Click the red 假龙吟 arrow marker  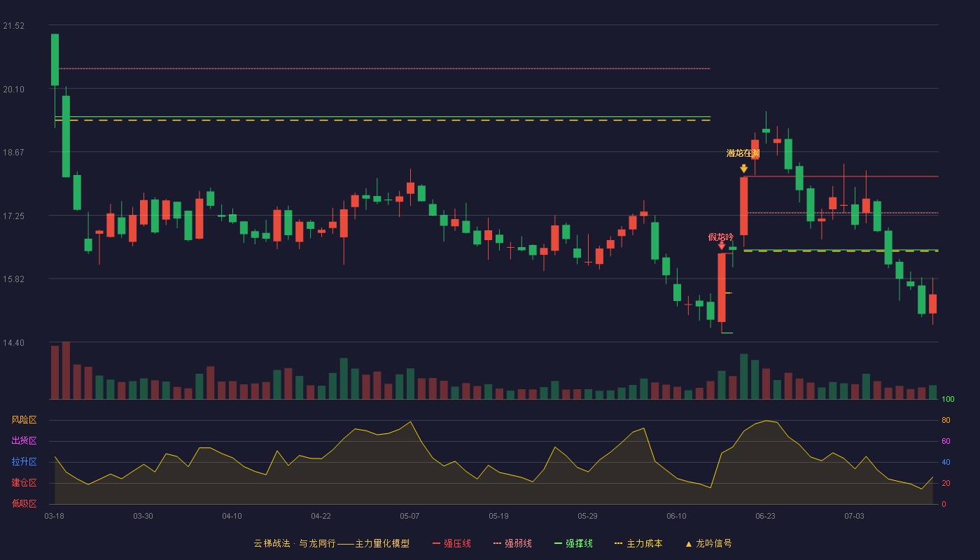point(721,246)
